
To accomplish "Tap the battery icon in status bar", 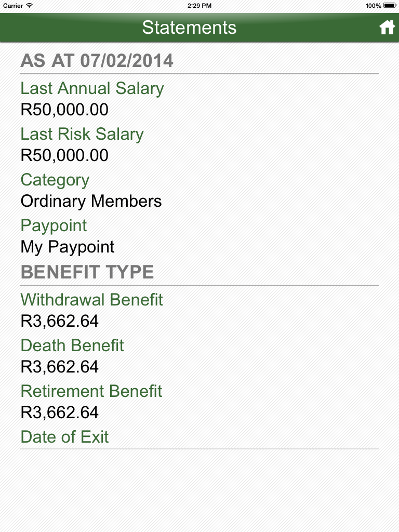I will [390, 6].
